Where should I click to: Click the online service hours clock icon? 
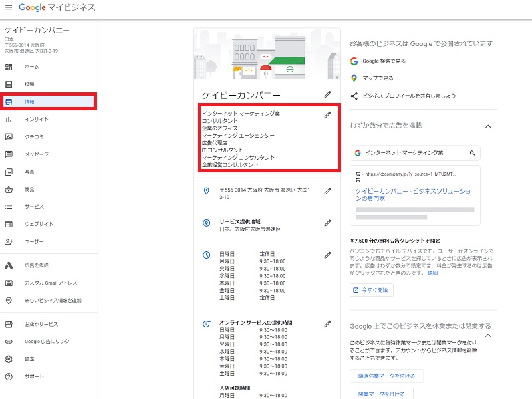coord(207,323)
